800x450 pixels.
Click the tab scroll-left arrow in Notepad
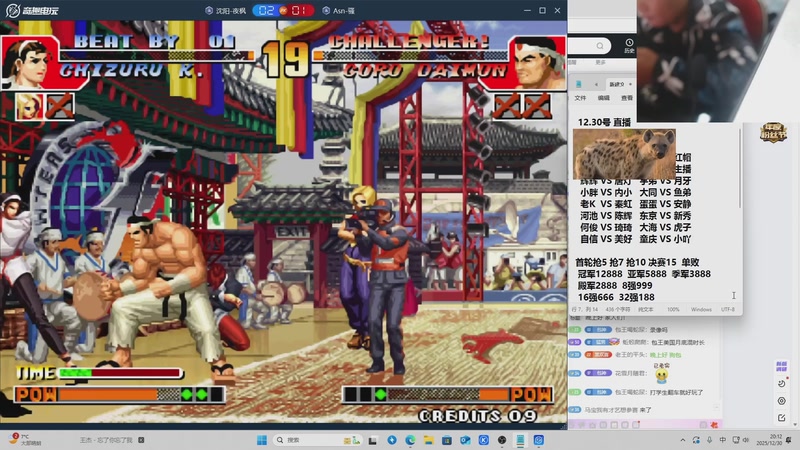596,84
